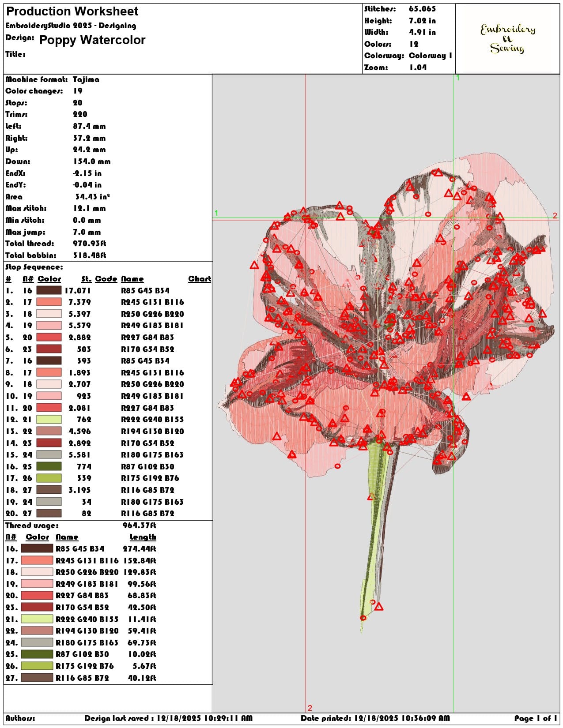Click color swatch for stop 1 R85 G45 B34
Viewport: 563px width, 728px height.
(x=49, y=290)
